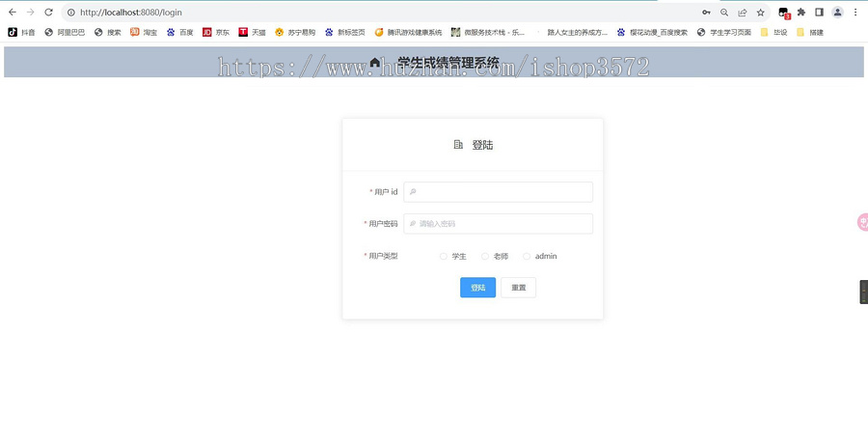This screenshot has height=447, width=868.
Task: Click the document icon beside 登陆 title
Action: (x=458, y=145)
